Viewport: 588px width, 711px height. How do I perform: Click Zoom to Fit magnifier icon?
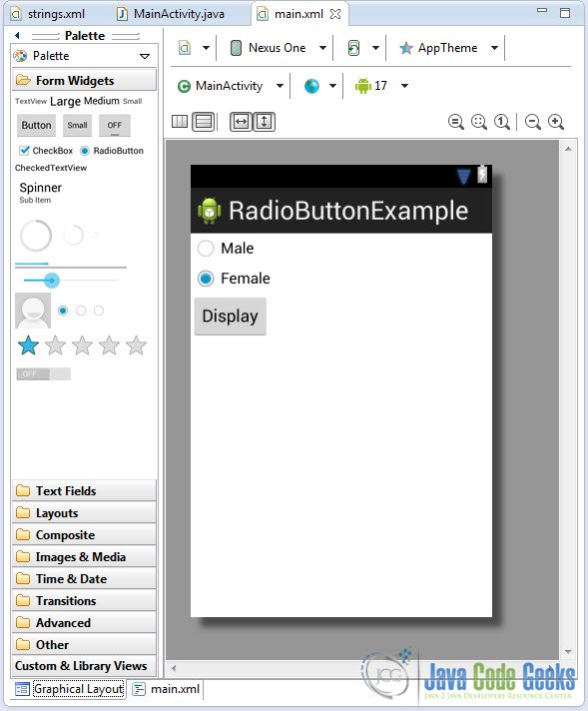pyautogui.click(x=479, y=122)
